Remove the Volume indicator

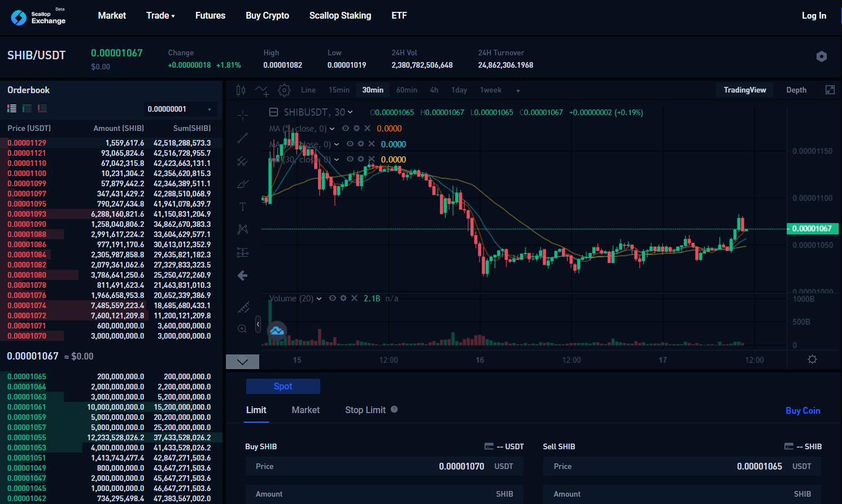354,298
